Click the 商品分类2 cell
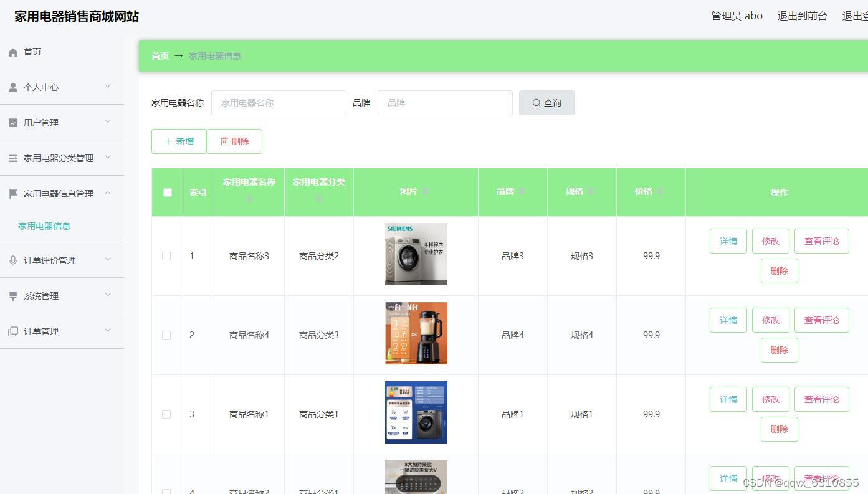The image size is (868, 494). 319,256
